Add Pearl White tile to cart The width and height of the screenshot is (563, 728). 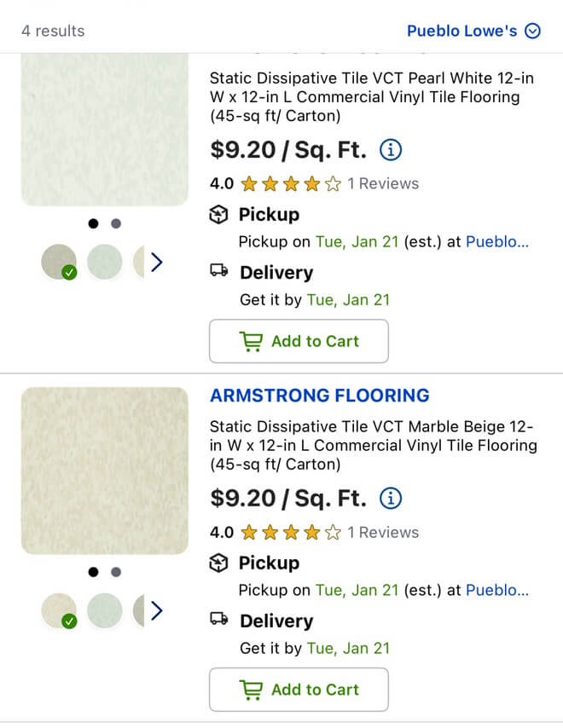[299, 341]
